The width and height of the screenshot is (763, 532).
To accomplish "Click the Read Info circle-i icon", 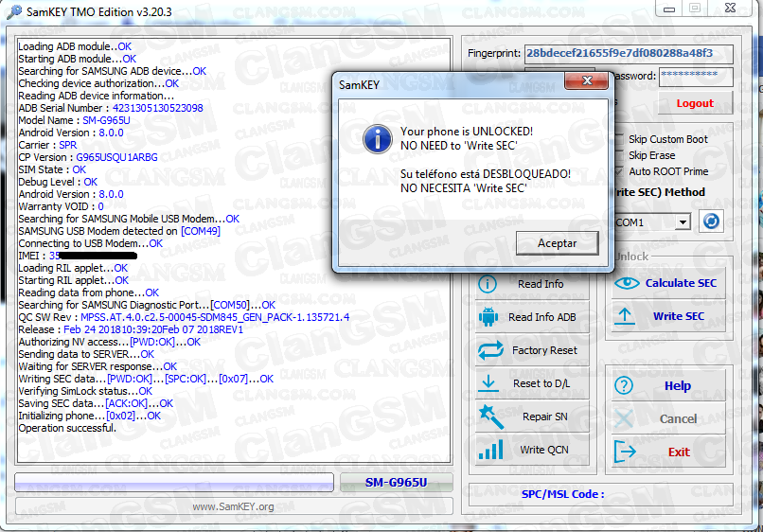I will click(x=488, y=284).
